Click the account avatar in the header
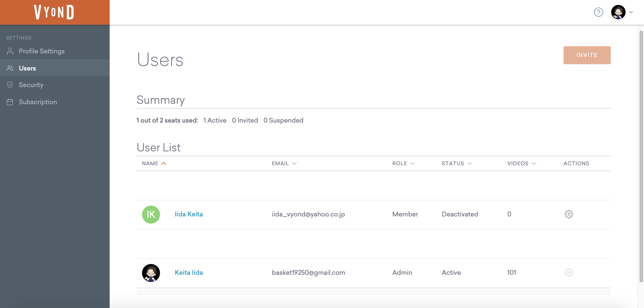 tap(618, 12)
